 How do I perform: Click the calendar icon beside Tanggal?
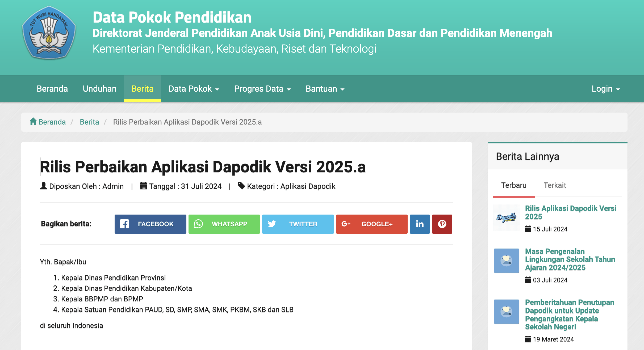(x=143, y=186)
